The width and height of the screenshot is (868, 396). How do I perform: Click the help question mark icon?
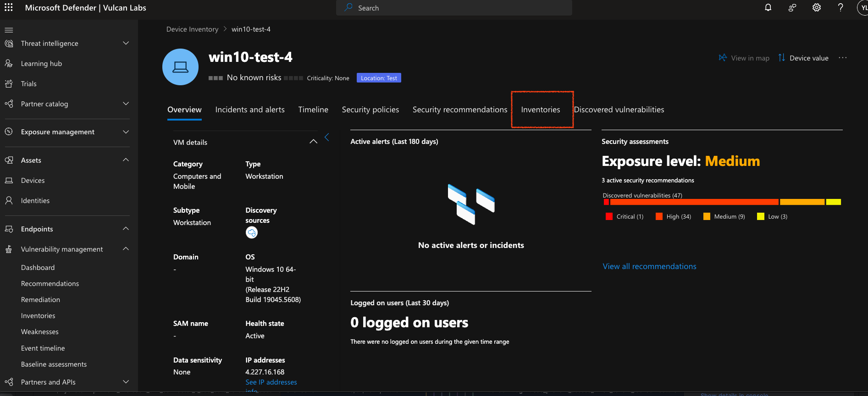[840, 8]
